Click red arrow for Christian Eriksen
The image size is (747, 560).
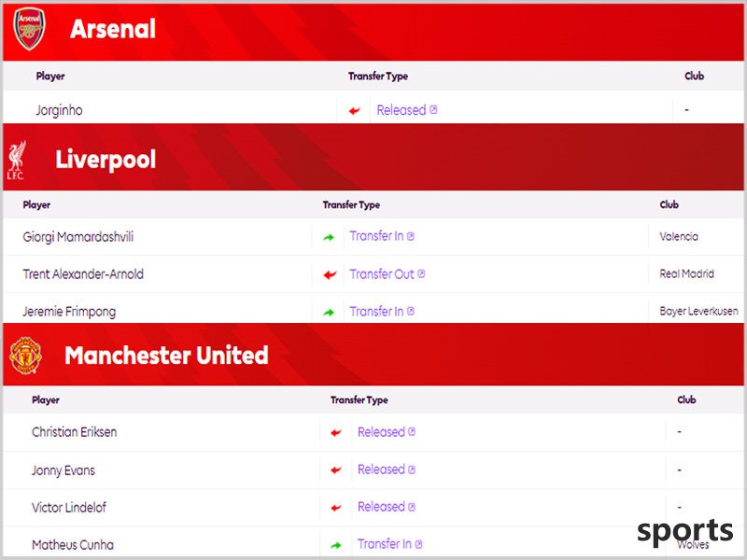coord(336,432)
